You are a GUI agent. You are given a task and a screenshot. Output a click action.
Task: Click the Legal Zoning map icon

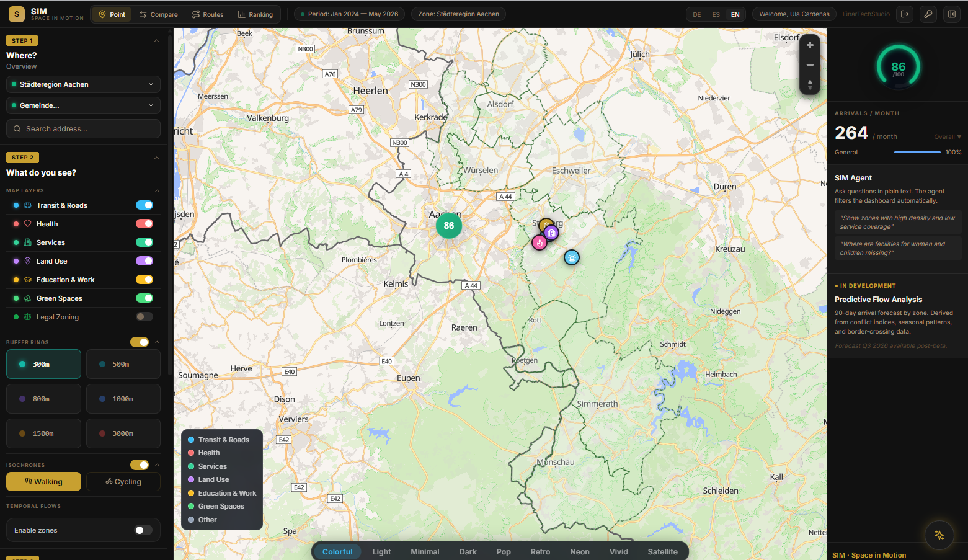click(x=27, y=317)
